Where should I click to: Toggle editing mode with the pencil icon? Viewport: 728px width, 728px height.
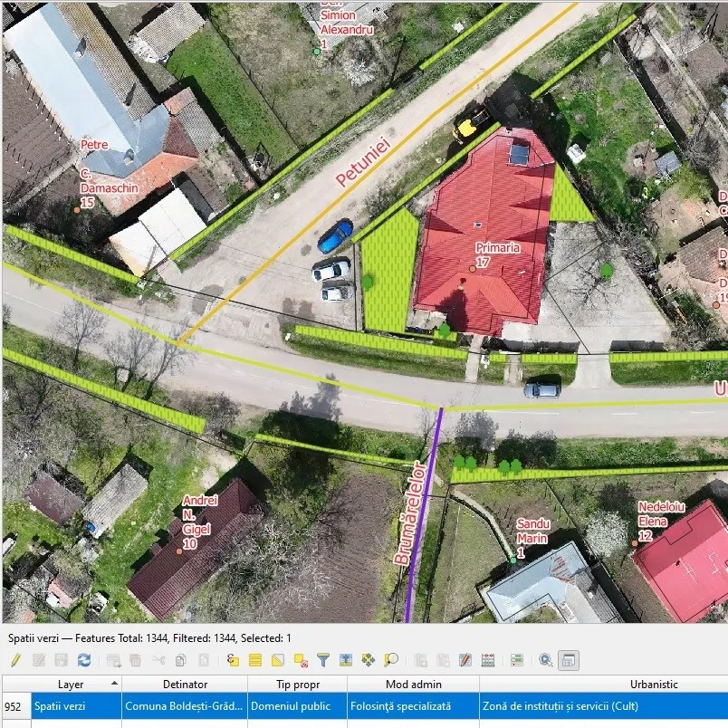[15, 660]
